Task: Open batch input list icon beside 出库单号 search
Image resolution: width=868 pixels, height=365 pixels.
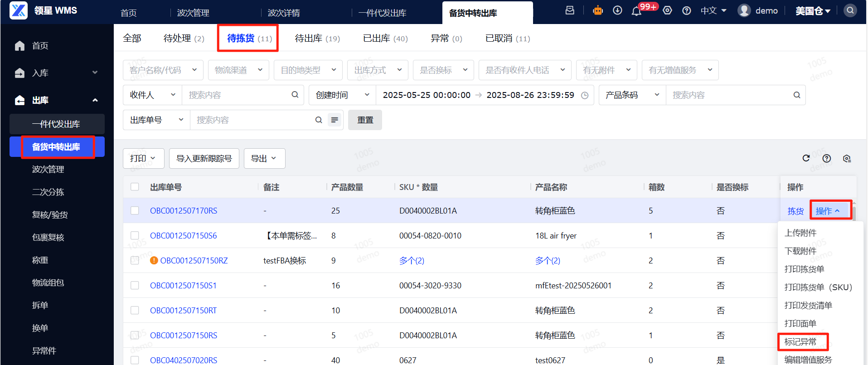Action: 335,120
